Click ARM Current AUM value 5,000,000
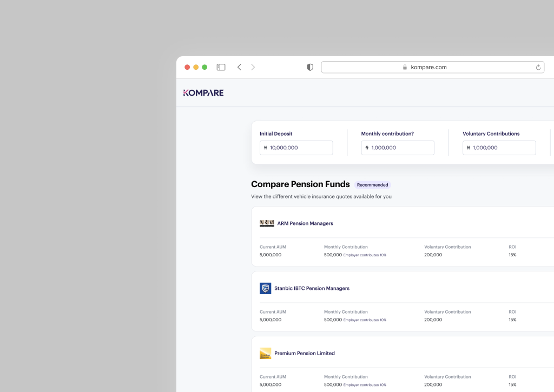This screenshot has height=392, width=554. (271, 255)
